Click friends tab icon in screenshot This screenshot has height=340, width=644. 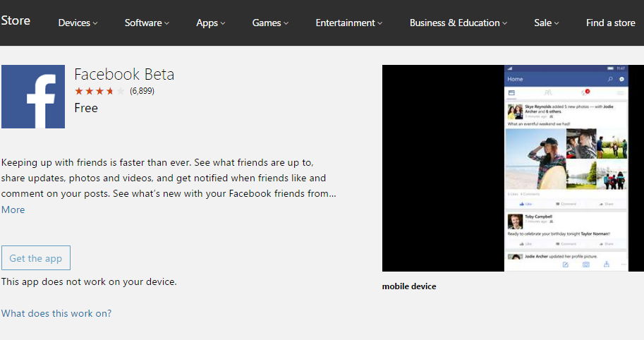point(548,93)
